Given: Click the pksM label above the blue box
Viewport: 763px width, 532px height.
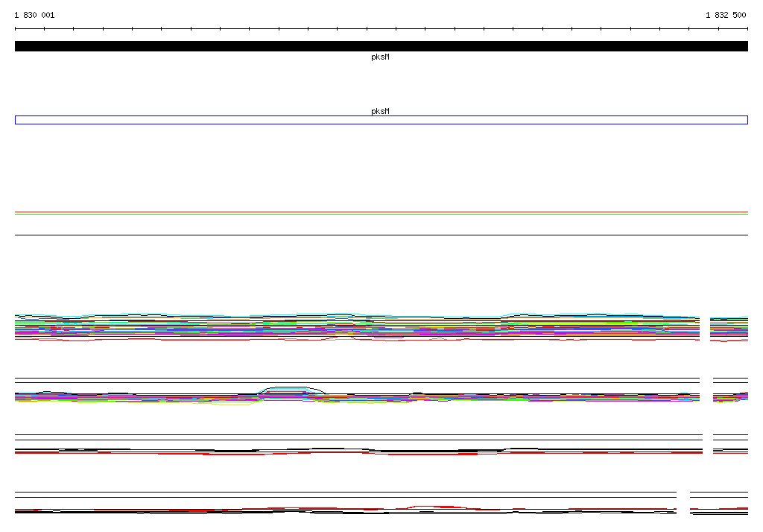Looking at the screenshot, I should (x=380, y=112).
